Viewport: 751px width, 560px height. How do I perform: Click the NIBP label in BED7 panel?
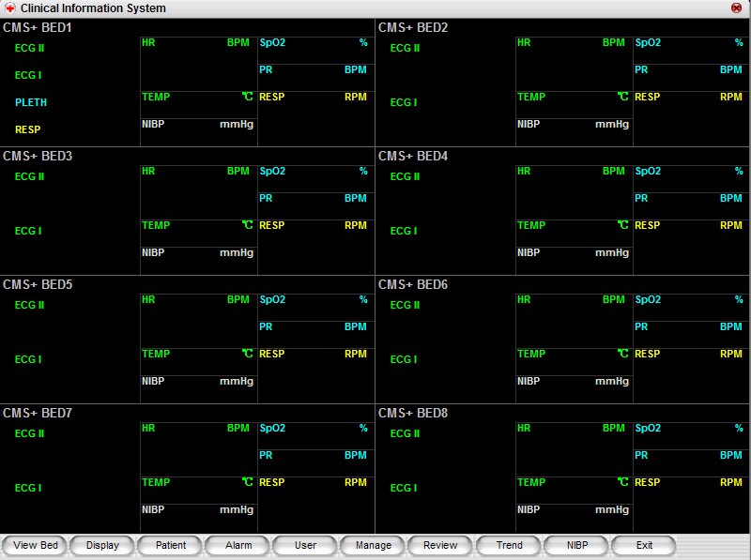tap(153, 509)
